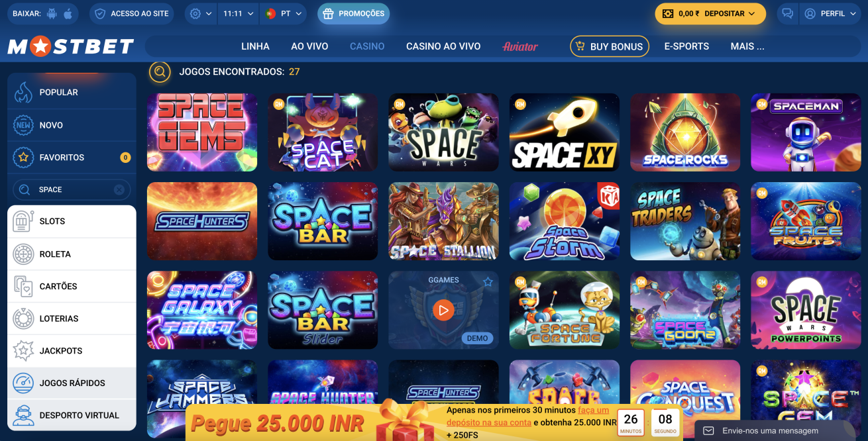Download the Apple iOS app icon

pos(69,13)
